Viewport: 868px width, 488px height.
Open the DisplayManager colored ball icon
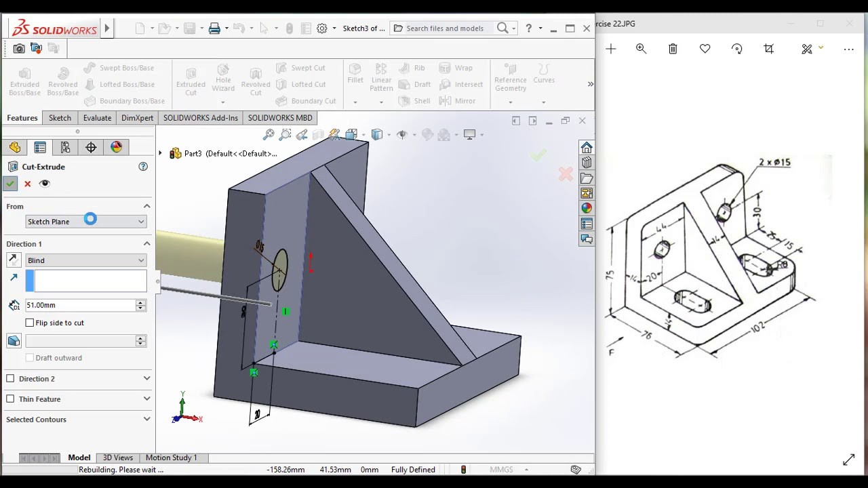click(x=116, y=148)
